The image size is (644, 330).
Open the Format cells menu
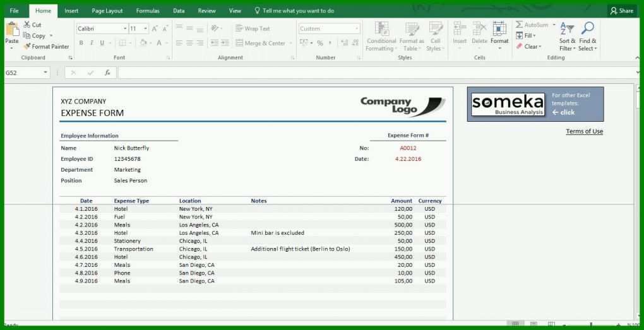coord(499,35)
